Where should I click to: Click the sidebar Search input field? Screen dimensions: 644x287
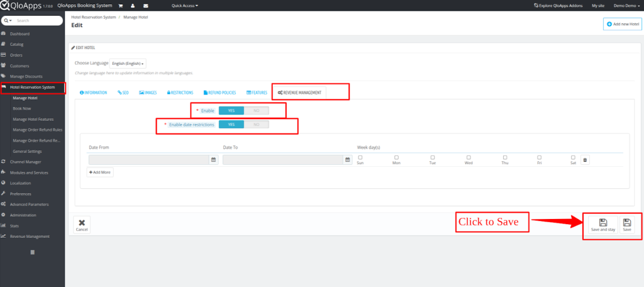[x=36, y=21]
